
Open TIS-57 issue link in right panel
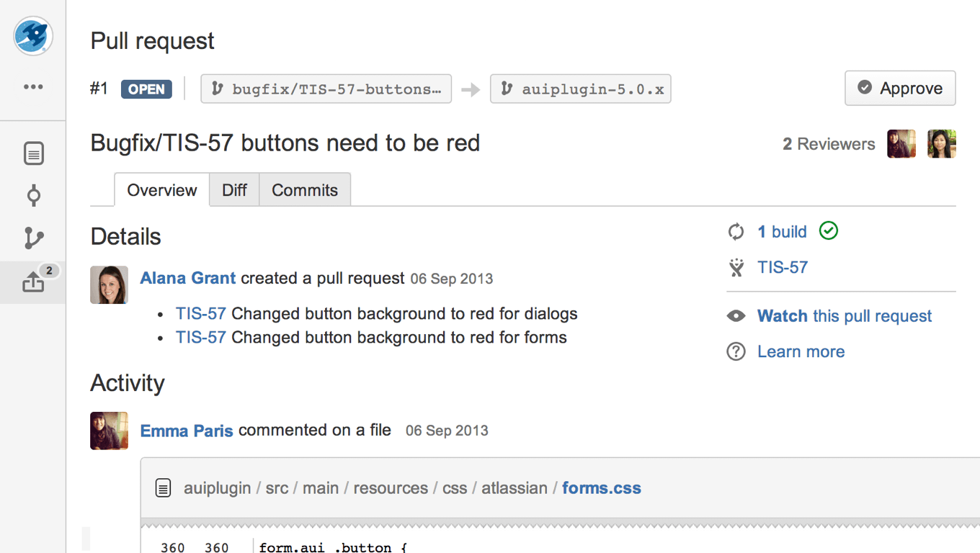[783, 268]
